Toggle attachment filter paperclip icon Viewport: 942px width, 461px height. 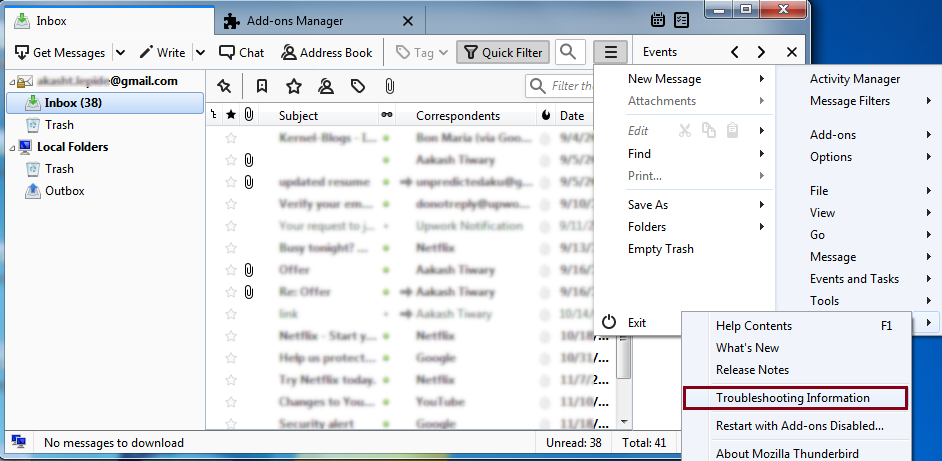[x=389, y=87]
